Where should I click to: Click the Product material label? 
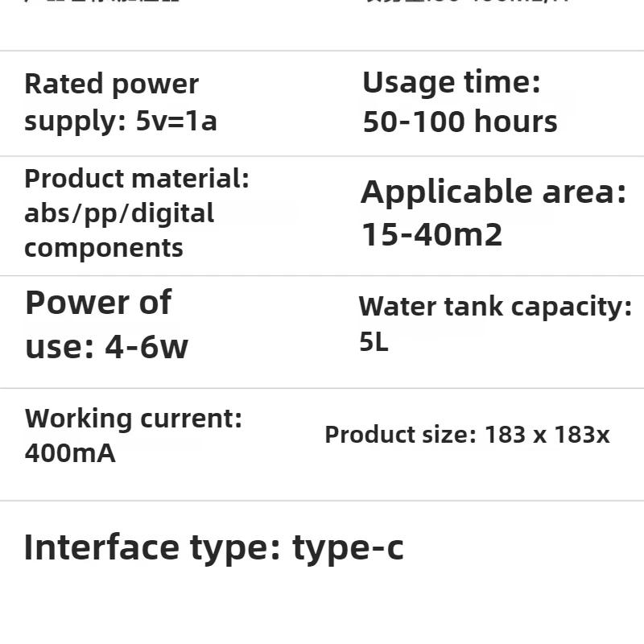tap(137, 178)
